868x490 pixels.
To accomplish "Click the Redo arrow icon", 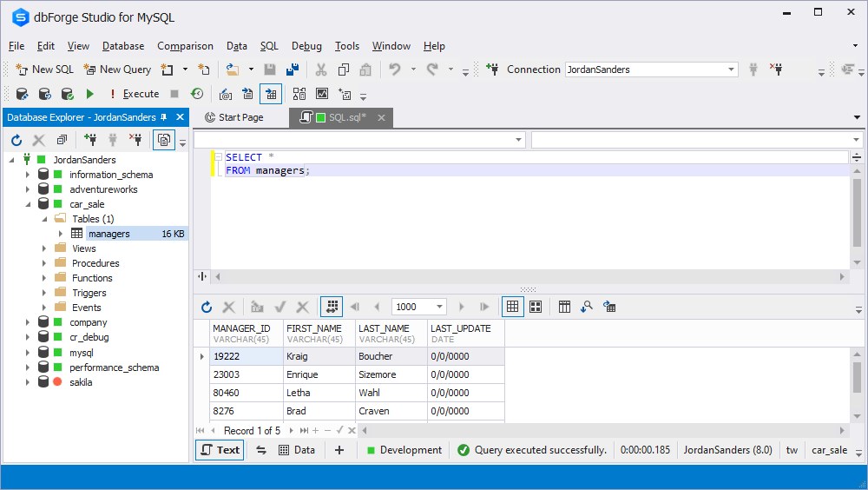I will 432,70.
